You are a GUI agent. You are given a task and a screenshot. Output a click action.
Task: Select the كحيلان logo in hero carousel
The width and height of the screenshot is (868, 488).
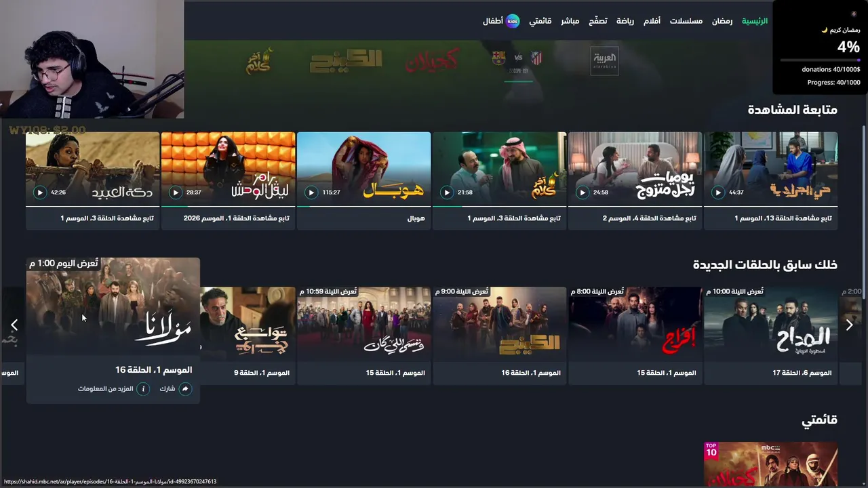tap(432, 60)
